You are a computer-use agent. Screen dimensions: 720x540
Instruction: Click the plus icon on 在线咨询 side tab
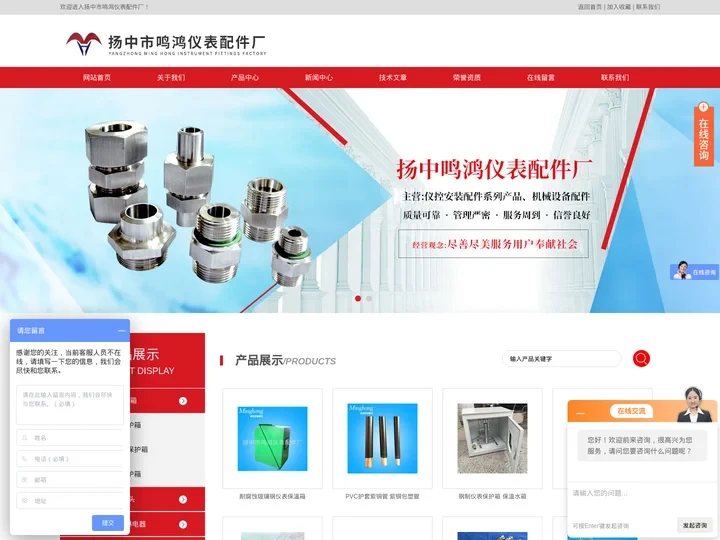[703, 107]
